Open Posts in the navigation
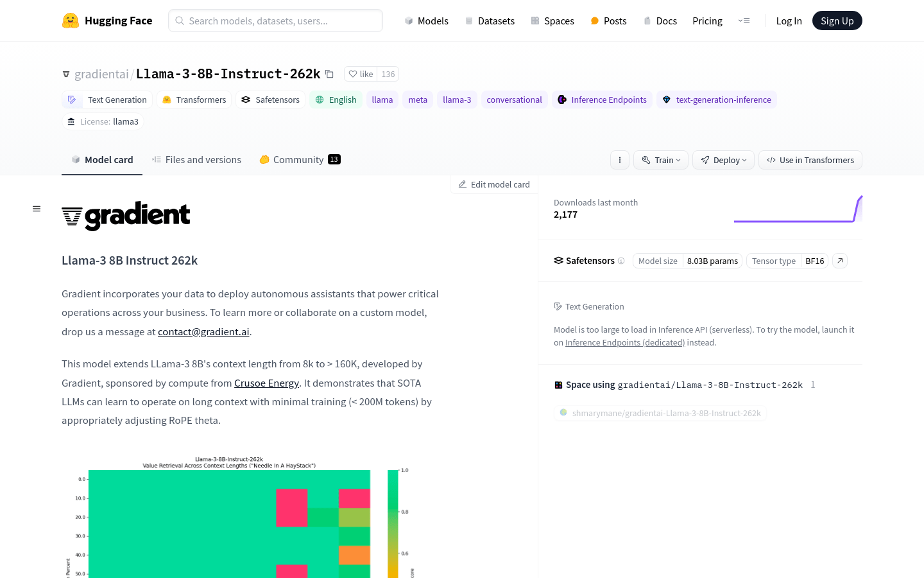Image resolution: width=924 pixels, height=578 pixels. (x=608, y=21)
